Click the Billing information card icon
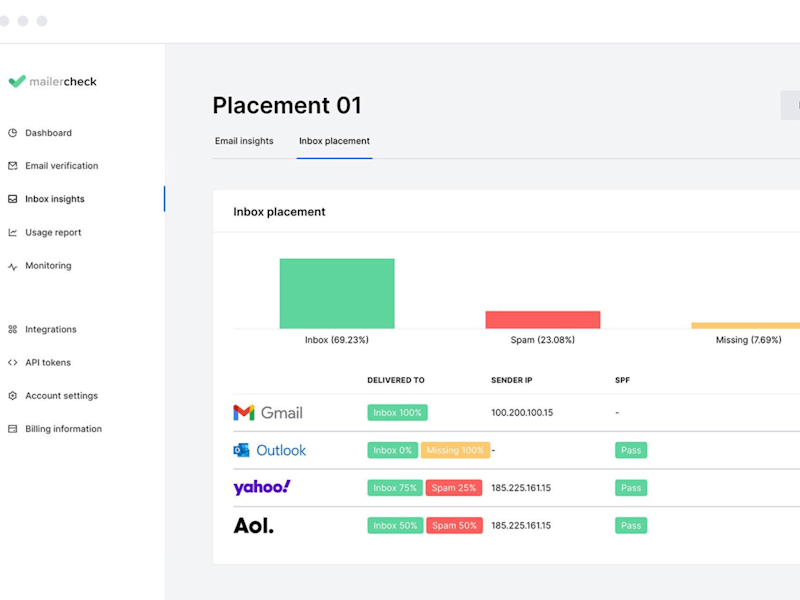This screenshot has width=800, height=600. point(13,429)
